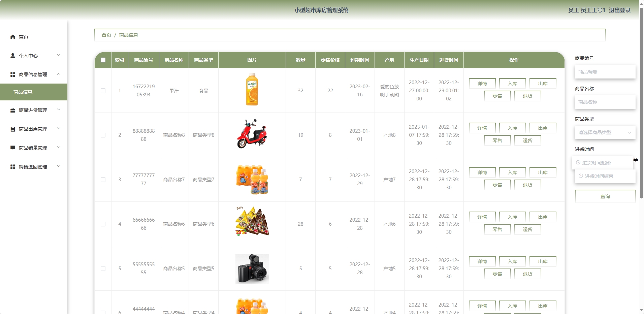Screen dimensions: 644x314
Task: Click the 进货时间结束 date field
Action: 605,176
